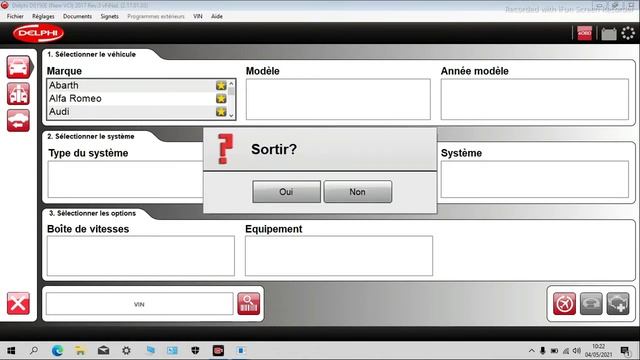Click the network icon in system tray

pos(566,351)
